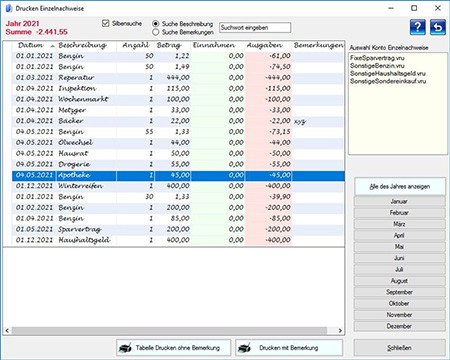Select the Ölwechsel row
This screenshot has width=450, height=360.
[178, 143]
